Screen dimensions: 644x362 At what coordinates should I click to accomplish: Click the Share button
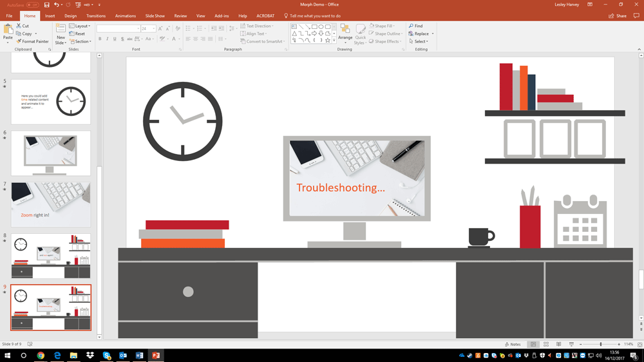(x=618, y=16)
